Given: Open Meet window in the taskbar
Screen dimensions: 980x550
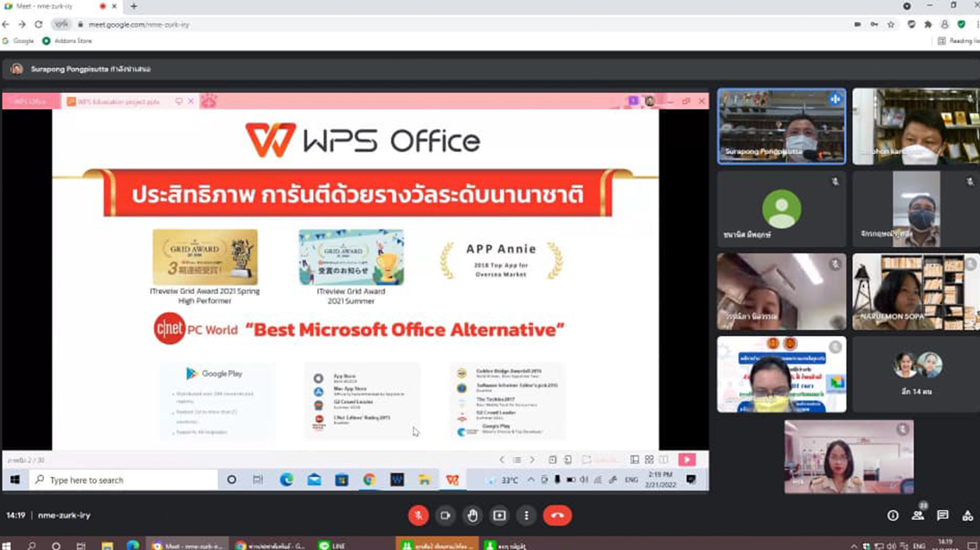Looking at the screenshot, I should pos(187,546).
